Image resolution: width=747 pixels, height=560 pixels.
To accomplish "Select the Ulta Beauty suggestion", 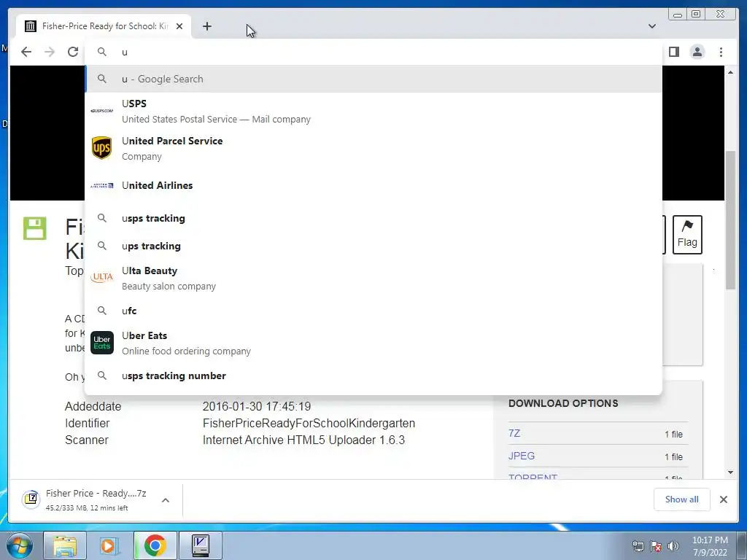I will tap(373, 278).
